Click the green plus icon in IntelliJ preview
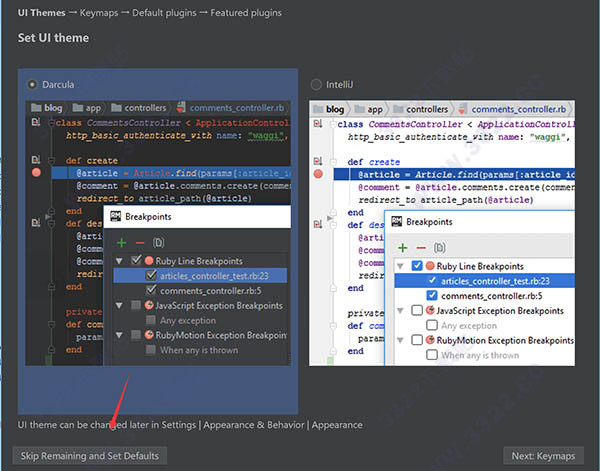Screen dimensions: 600x471 [x=403, y=248]
